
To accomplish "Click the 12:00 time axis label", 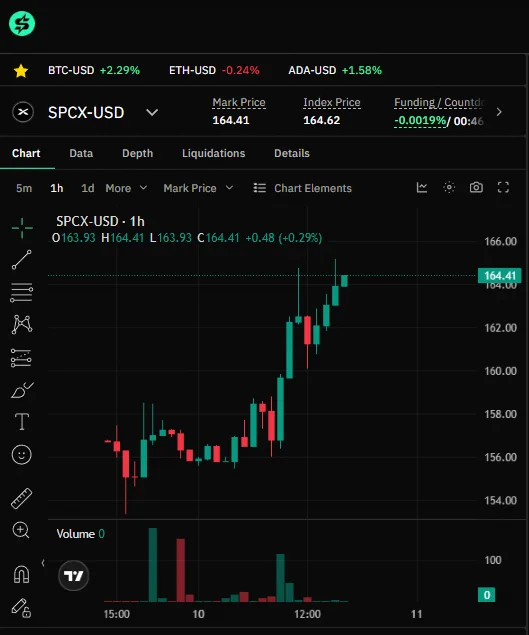I will click(307, 614).
